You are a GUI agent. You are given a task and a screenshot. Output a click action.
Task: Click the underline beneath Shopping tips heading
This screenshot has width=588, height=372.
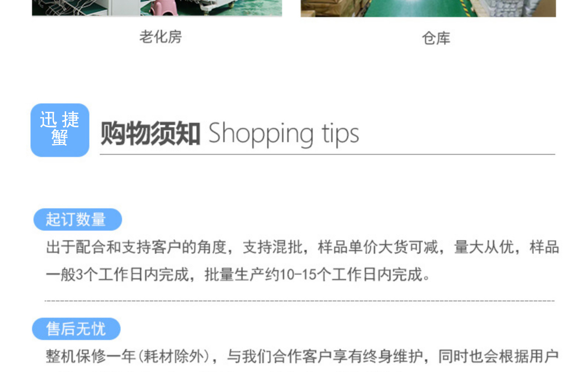click(327, 154)
